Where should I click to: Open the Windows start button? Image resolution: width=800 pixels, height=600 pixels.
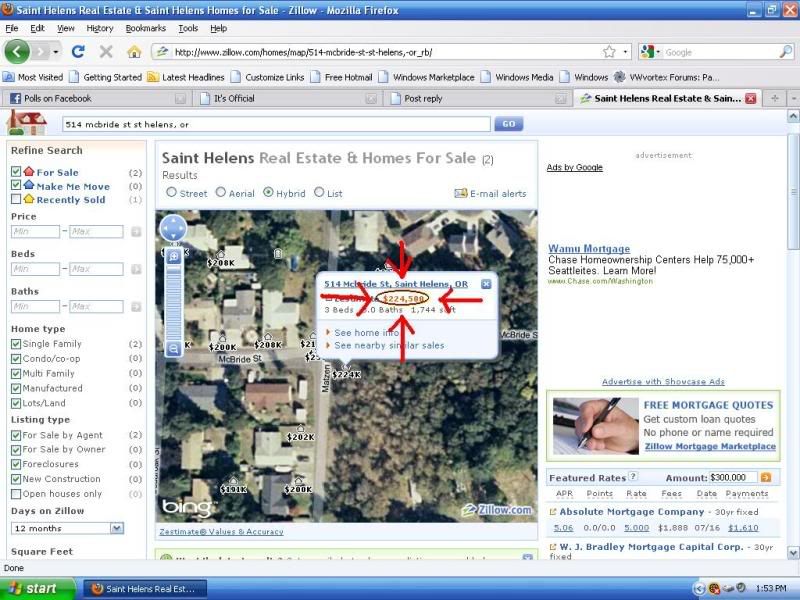(x=38, y=588)
